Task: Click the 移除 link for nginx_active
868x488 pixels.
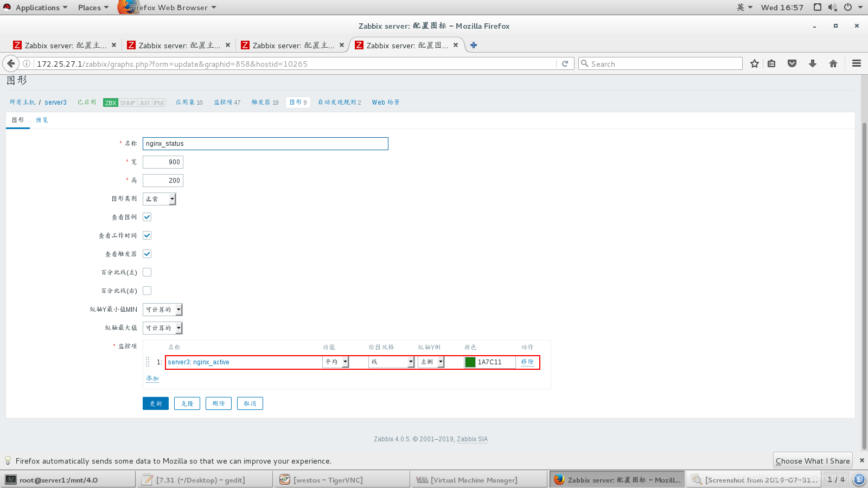Action: point(527,362)
